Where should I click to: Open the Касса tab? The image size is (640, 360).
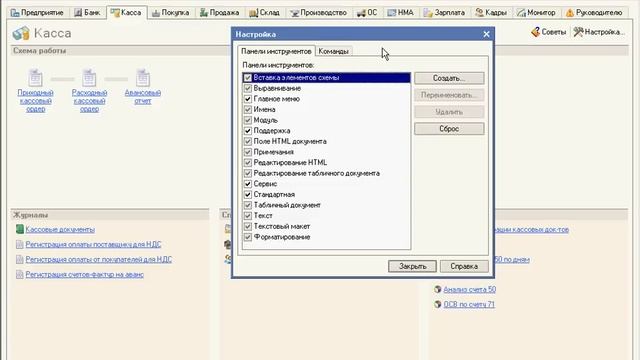point(126,13)
